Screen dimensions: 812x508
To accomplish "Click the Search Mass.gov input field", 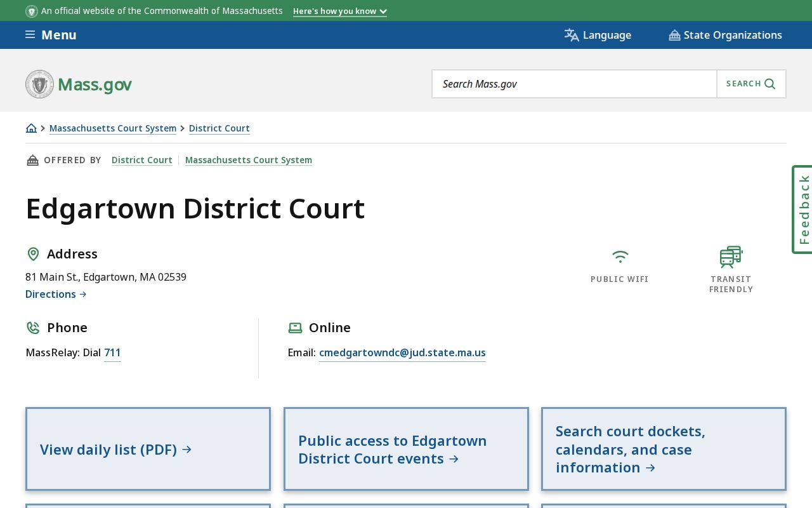I will point(574,84).
